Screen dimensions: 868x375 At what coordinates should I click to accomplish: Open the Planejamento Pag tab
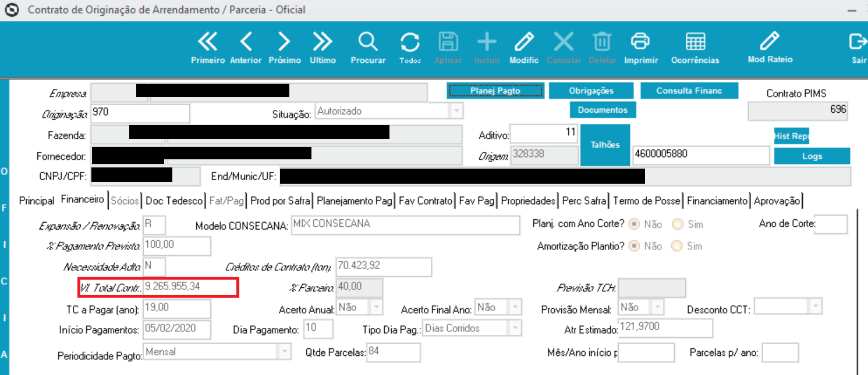tap(354, 201)
